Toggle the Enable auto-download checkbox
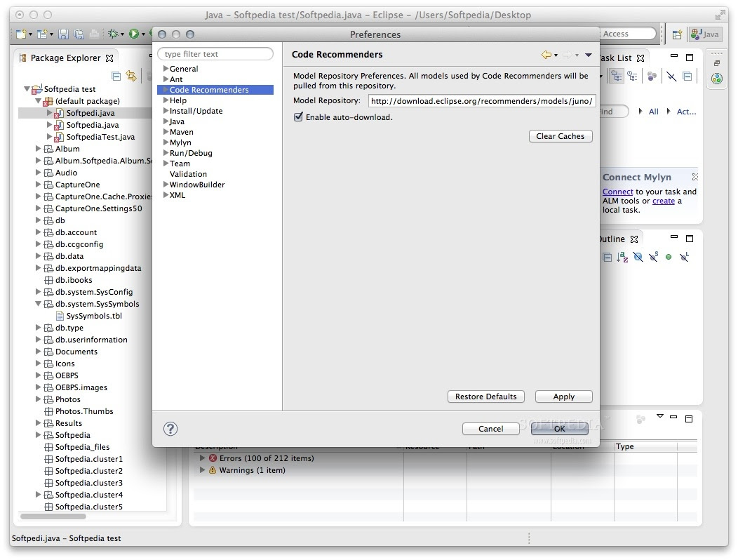 coord(298,116)
